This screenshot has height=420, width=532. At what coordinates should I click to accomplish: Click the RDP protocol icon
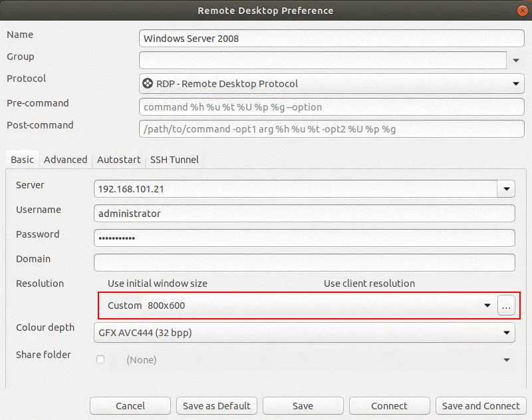click(148, 84)
